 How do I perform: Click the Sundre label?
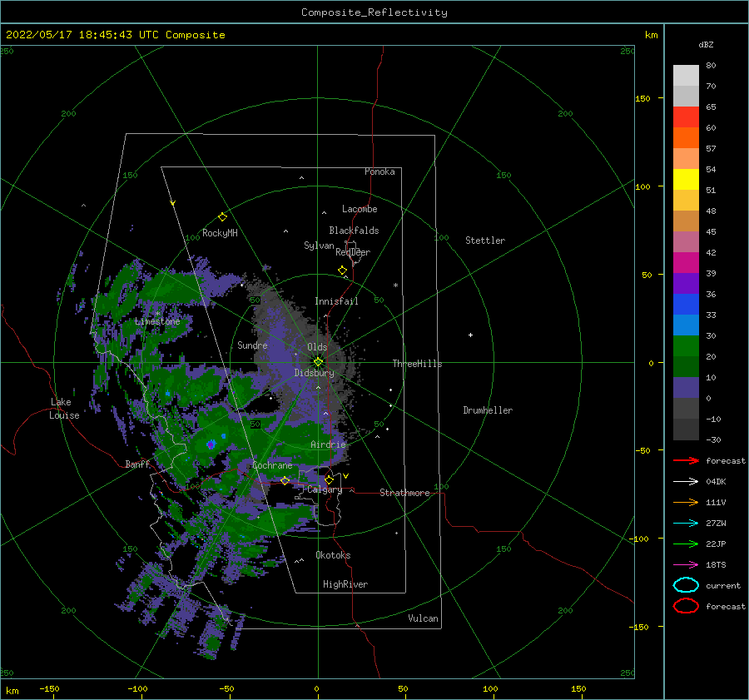click(x=252, y=345)
